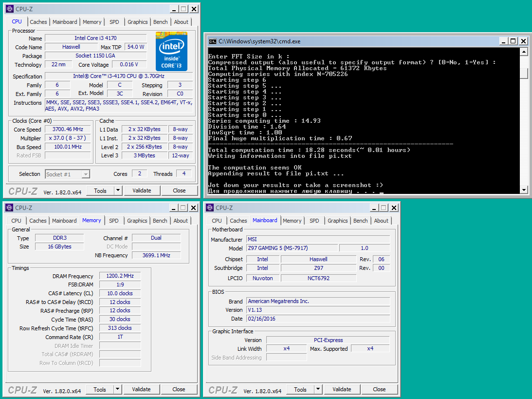Click Tools button in Mainboard window
This screenshot has width=532, height=399.
click(300, 389)
